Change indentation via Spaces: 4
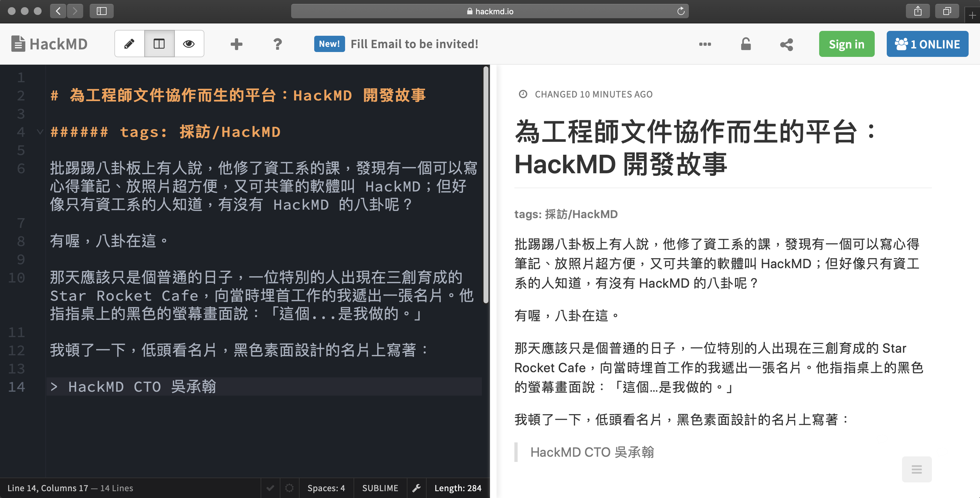The width and height of the screenshot is (980, 498). point(326,488)
